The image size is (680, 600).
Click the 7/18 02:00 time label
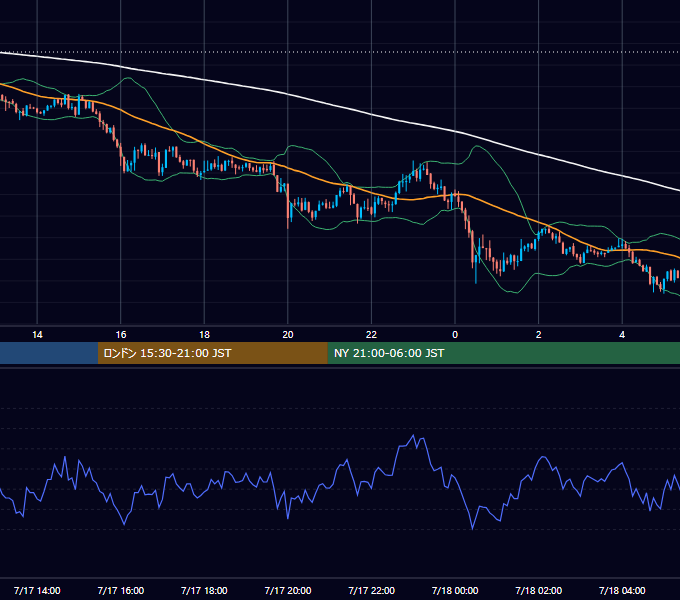point(538,590)
